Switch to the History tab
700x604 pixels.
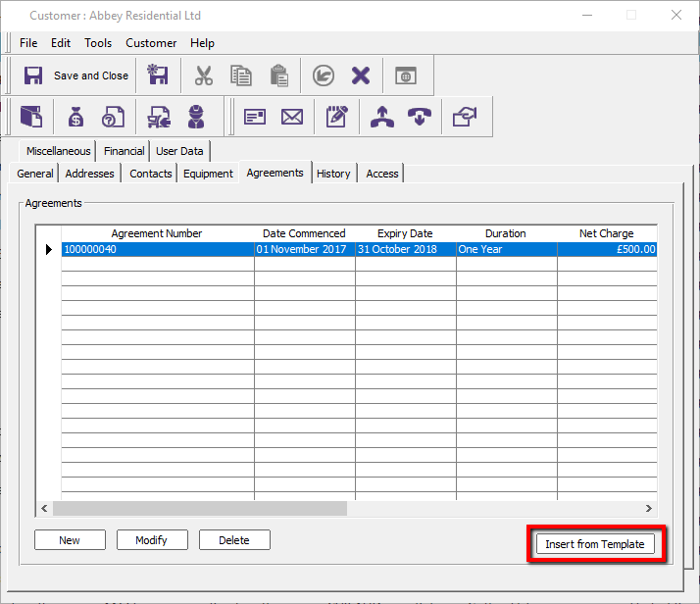333,174
